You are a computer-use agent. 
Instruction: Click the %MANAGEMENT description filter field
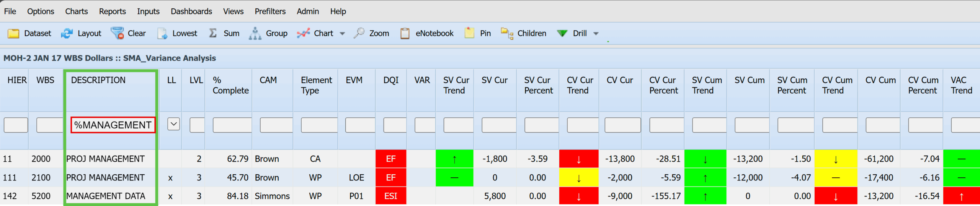[x=113, y=125]
